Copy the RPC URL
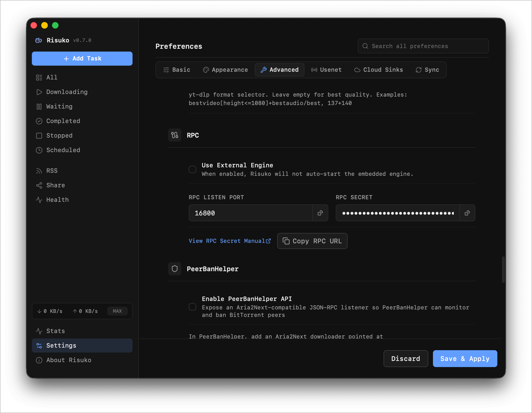Screen dimensions: 532x413 click(x=312, y=241)
